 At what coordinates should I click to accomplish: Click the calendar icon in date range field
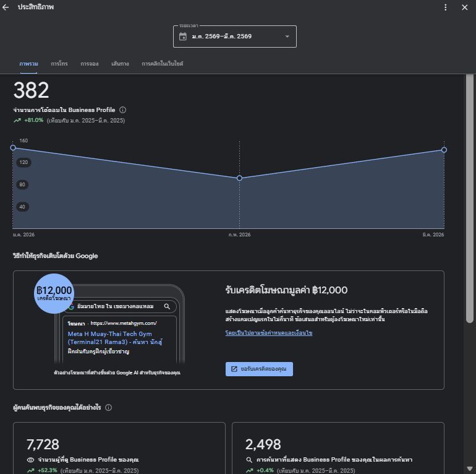tap(183, 37)
